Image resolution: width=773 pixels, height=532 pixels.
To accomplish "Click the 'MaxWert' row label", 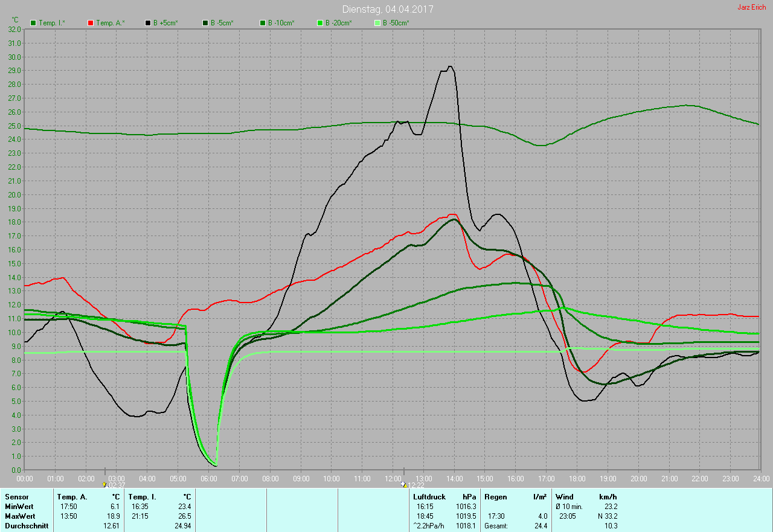I will (20, 516).
